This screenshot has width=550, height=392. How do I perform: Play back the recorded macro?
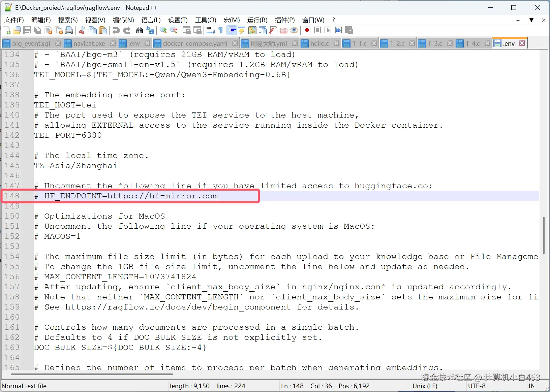point(328,31)
